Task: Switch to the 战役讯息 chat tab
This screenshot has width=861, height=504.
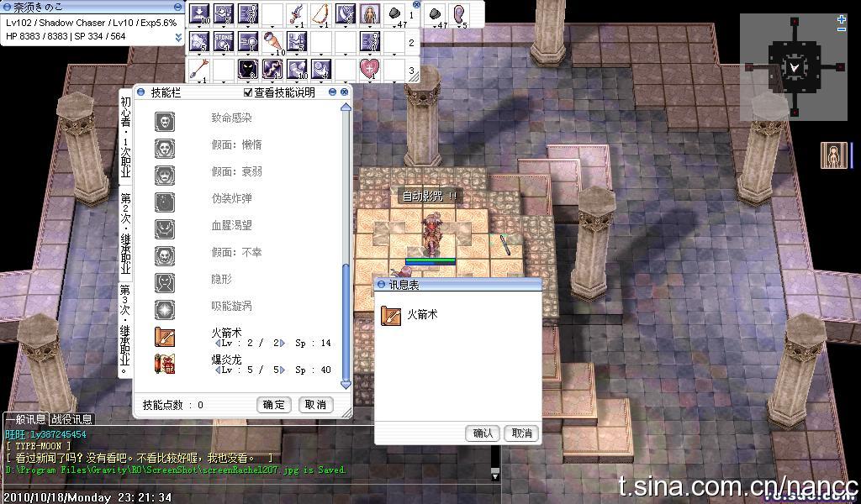Action: click(72, 419)
